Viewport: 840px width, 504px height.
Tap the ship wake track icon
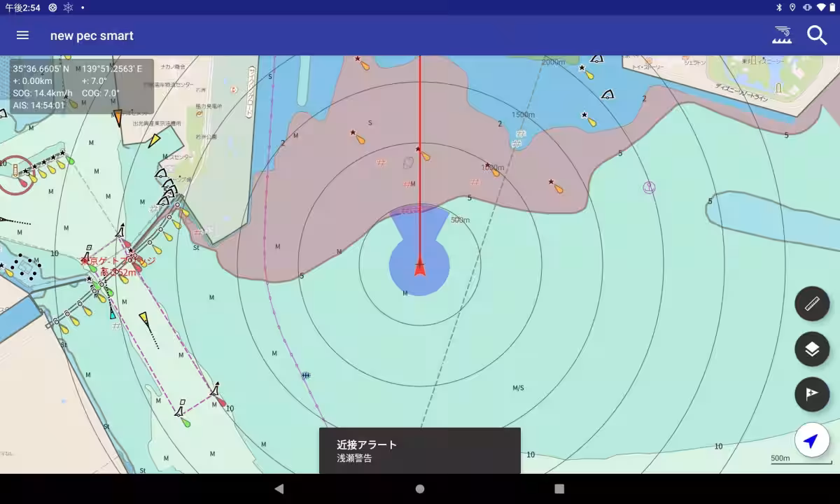pyautogui.click(x=782, y=36)
